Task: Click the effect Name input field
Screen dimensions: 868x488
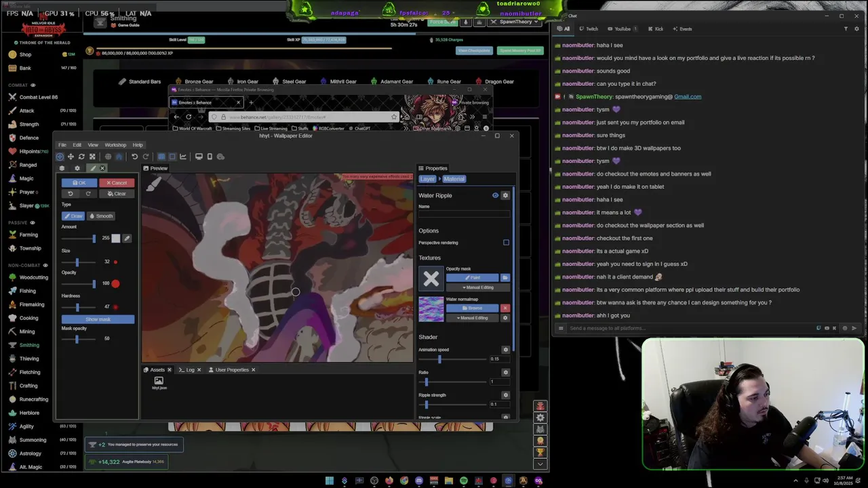Action: tap(464, 214)
